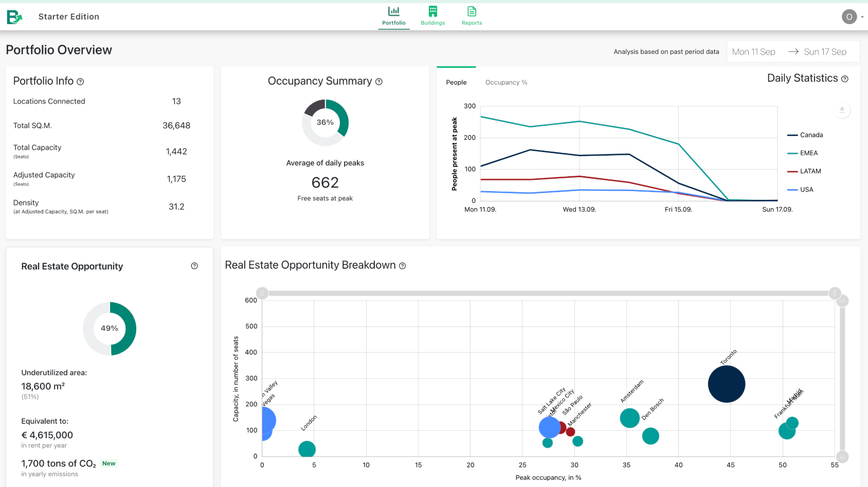The width and height of the screenshot is (868, 487).
Task: Switch to the Occupancy % chart tab
Action: coord(506,82)
